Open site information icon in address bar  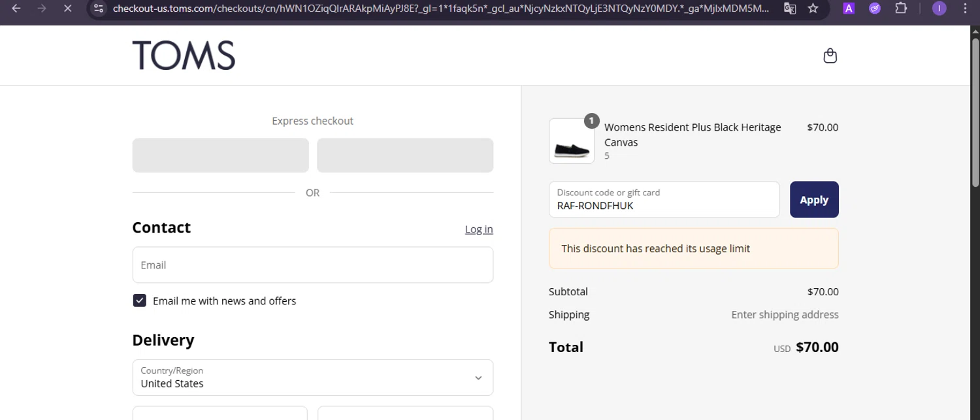[99, 8]
